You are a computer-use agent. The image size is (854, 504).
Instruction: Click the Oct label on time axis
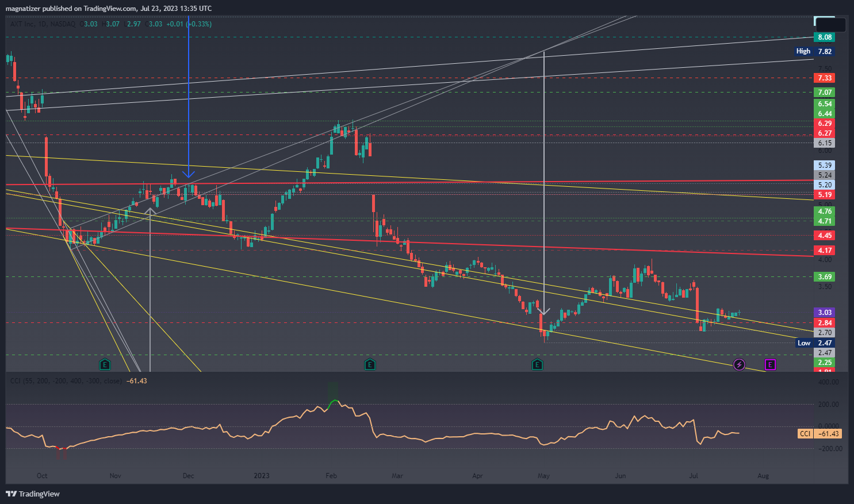[42, 476]
